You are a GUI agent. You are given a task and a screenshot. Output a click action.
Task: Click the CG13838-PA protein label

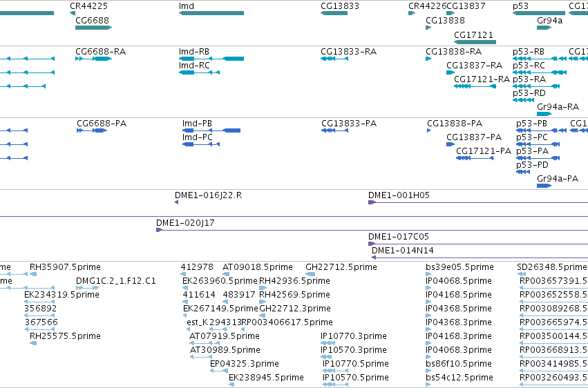coord(455,124)
